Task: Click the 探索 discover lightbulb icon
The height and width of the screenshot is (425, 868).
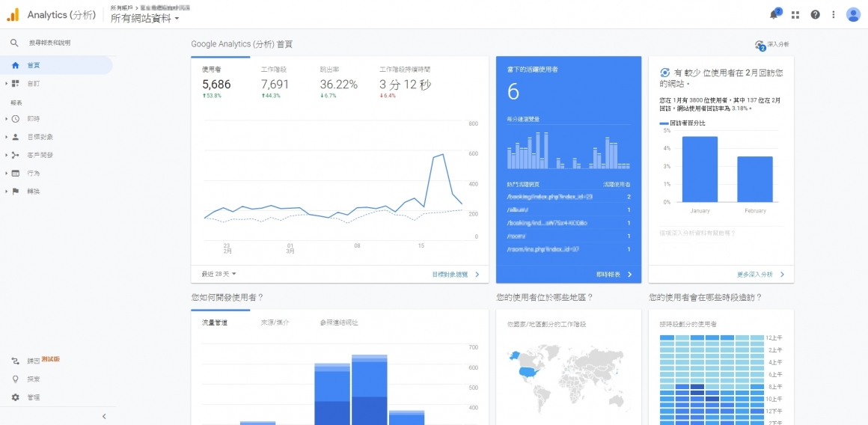Action: click(x=16, y=379)
